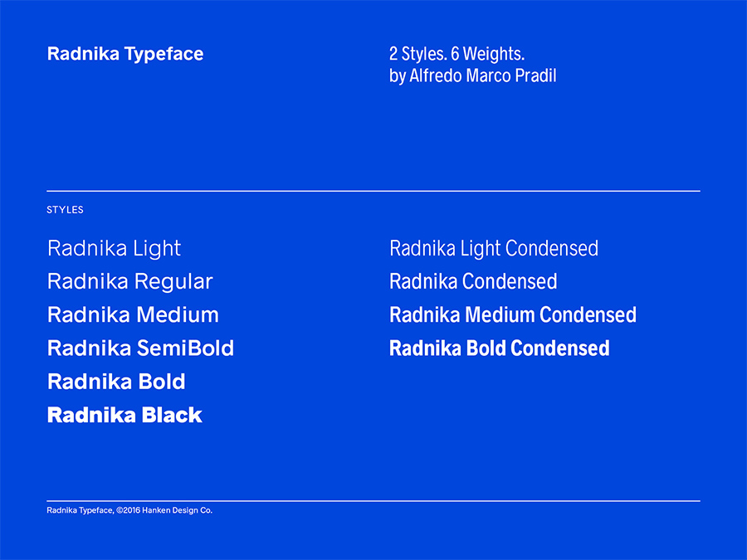Select the Radnika Bold sample

[116, 382]
